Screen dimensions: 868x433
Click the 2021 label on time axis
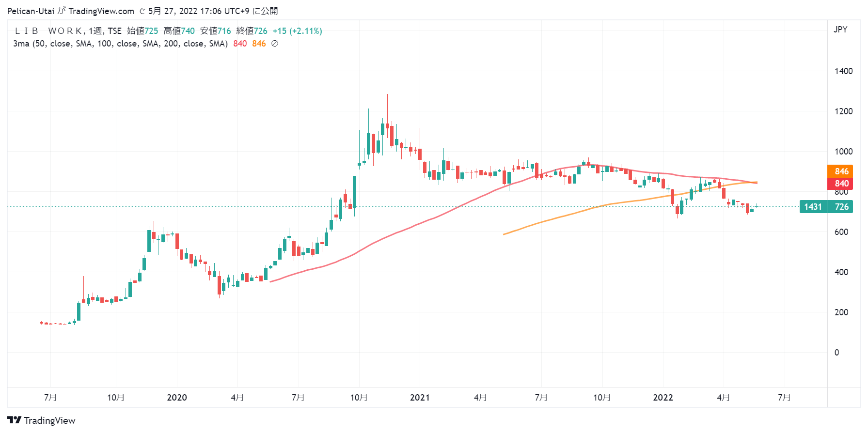(420, 398)
